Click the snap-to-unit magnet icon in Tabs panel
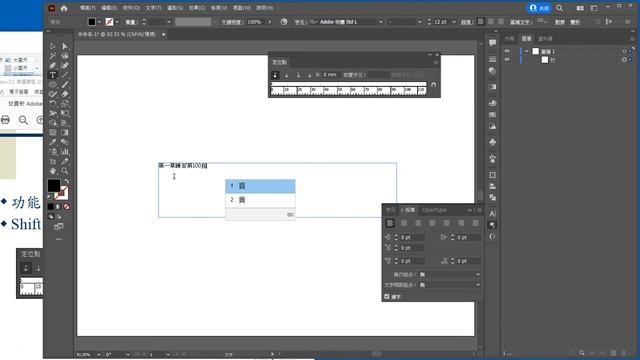The height and width of the screenshot is (360, 640). tap(433, 84)
